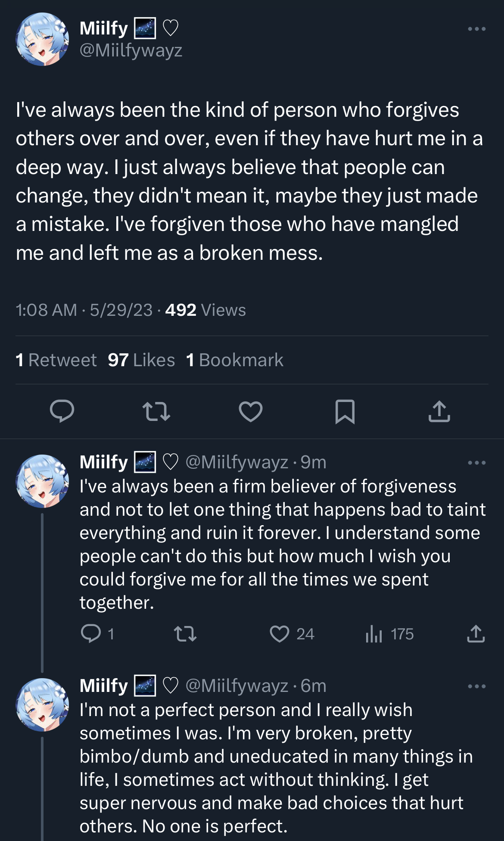Bookmark the main tweet

click(x=345, y=411)
